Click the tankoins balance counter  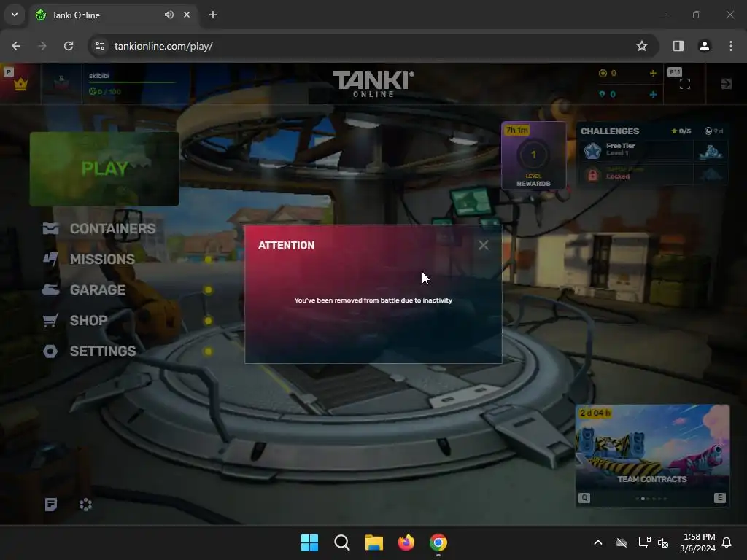point(608,94)
